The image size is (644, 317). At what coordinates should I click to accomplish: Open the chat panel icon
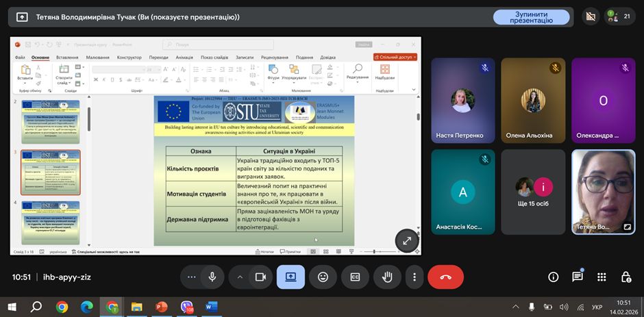pyautogui.click(x=578, y=277)
